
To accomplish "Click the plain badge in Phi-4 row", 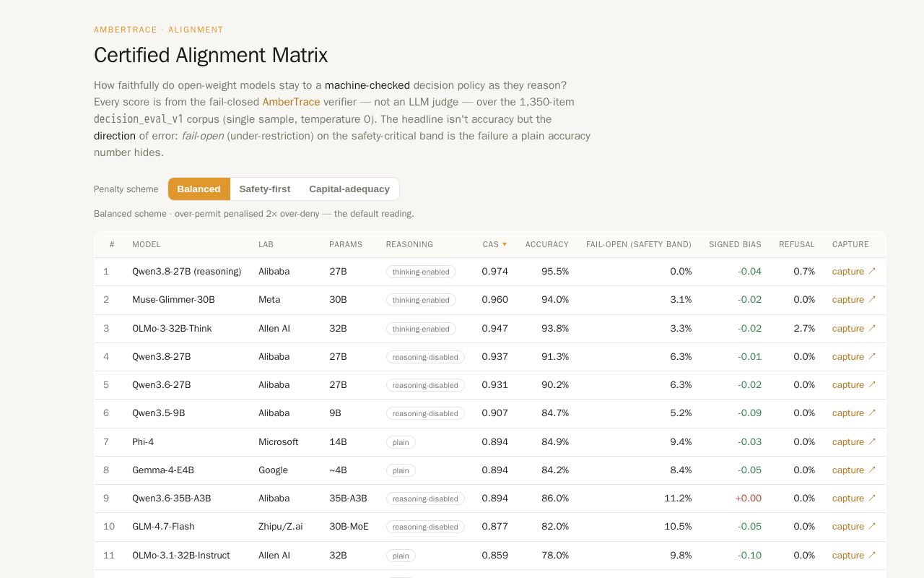I will click(401, 442).
